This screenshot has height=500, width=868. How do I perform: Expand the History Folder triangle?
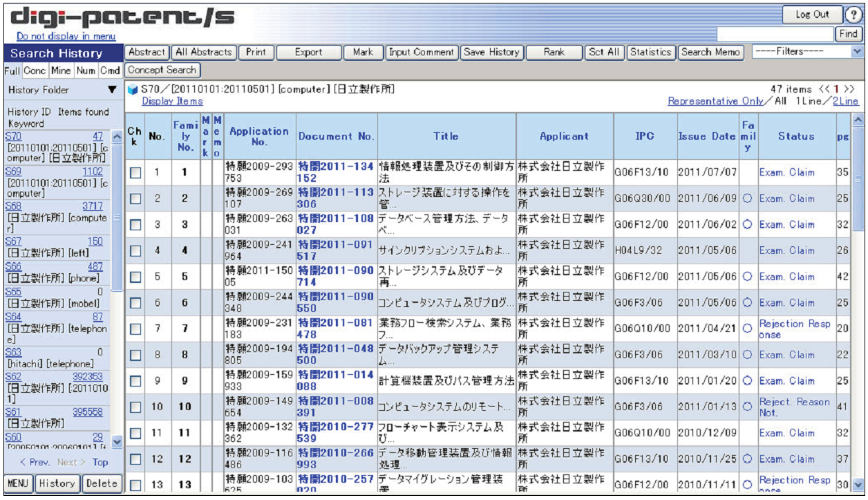112,90
